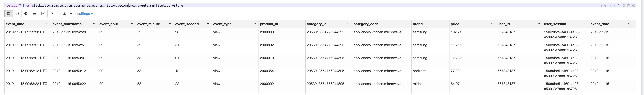This screenshot has height=95, width=644.
Task: Sort by the brand column header
Action: click(x=417, y=24)
